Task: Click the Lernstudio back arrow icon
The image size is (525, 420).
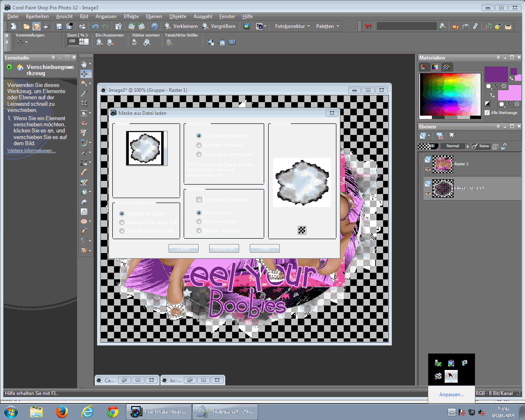Action: 10,67
